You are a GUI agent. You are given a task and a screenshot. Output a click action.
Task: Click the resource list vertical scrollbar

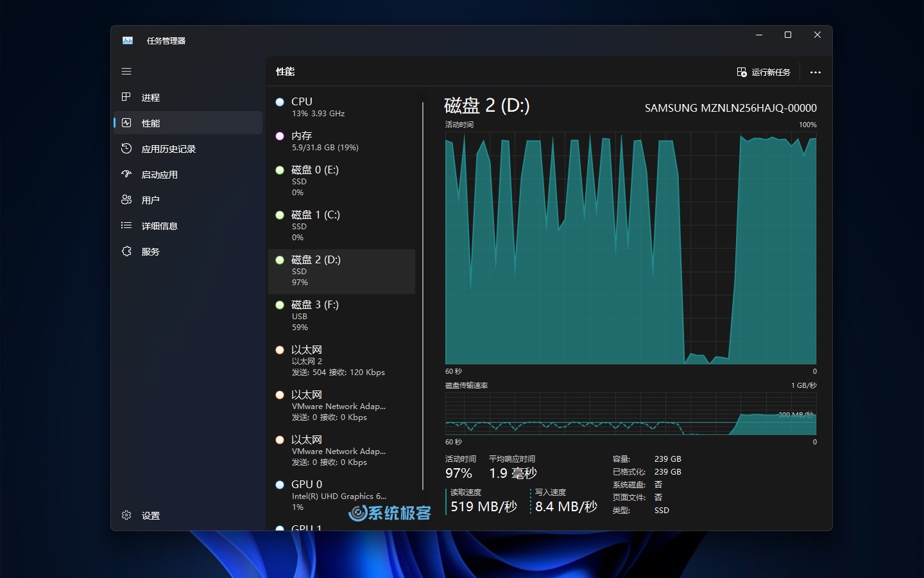422,295
